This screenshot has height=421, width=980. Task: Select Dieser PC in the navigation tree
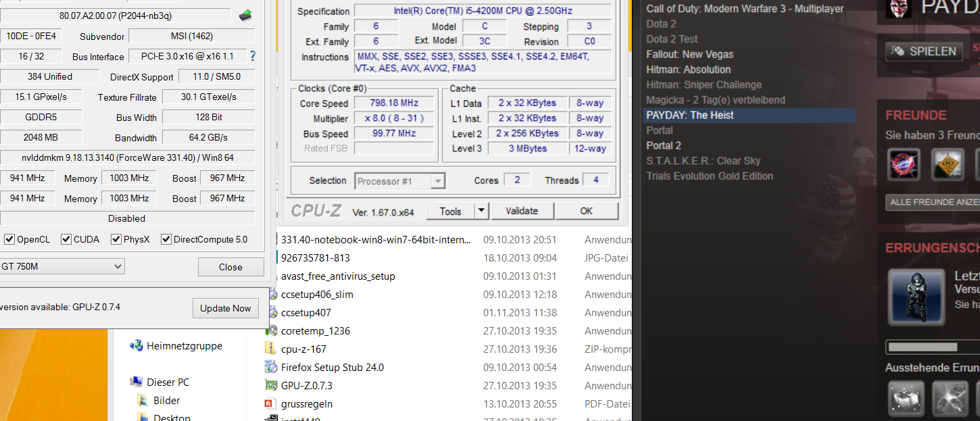coord(168,382)
